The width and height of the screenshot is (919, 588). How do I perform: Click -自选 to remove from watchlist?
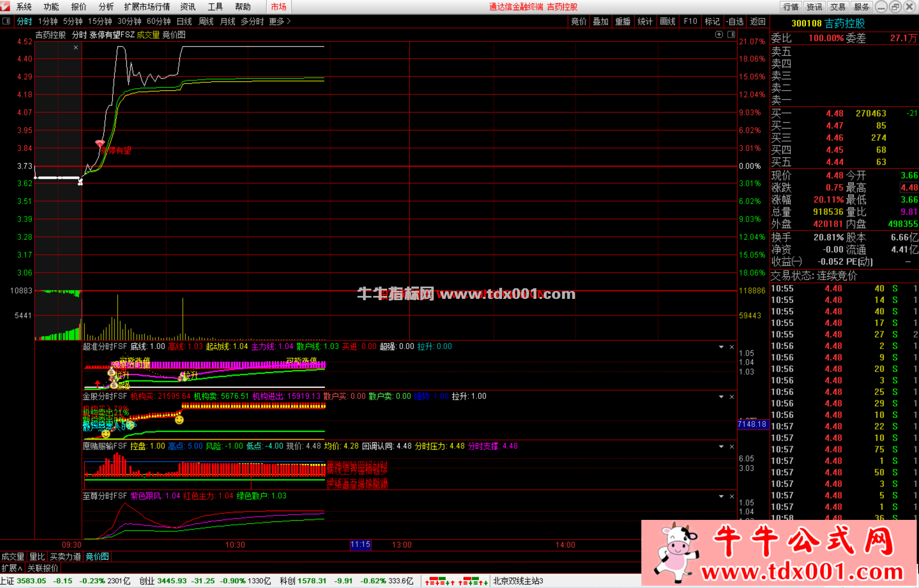(x=735, y=21)
